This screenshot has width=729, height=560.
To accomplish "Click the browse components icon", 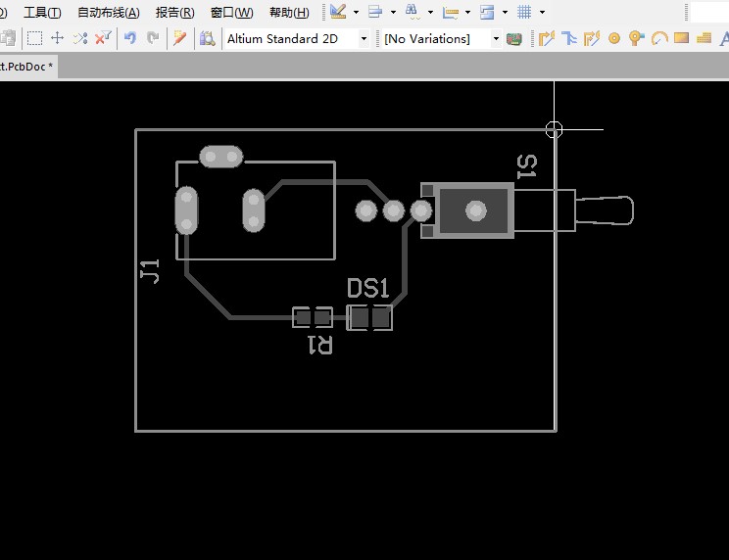I will [x=208, y=38].
